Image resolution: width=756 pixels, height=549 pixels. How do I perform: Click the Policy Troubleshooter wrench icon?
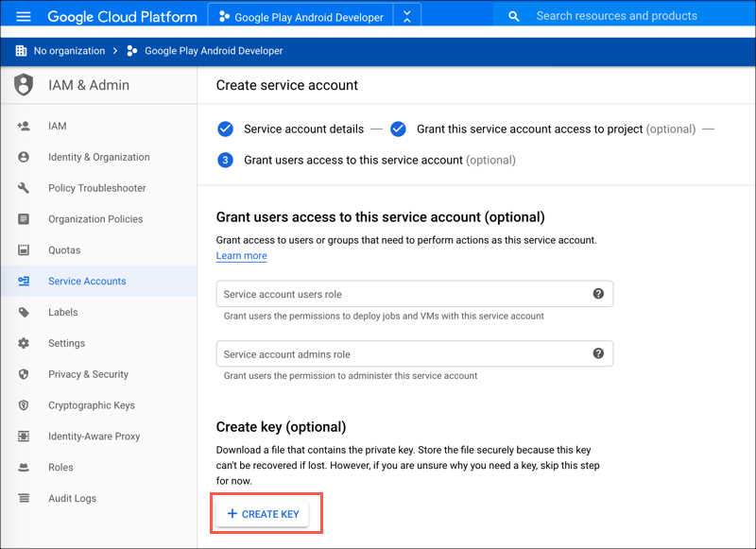click(24, 188)
